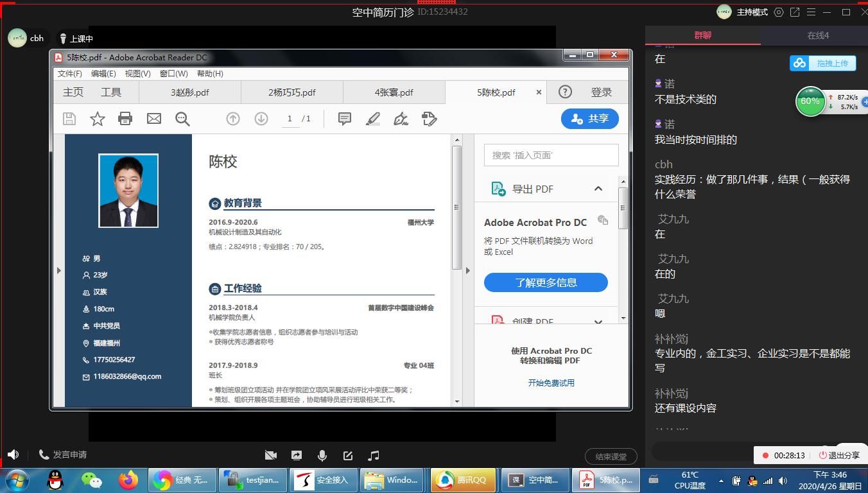Select the highlighter pen tool
Screen dimensions: 868x493
tap(373, 119)
